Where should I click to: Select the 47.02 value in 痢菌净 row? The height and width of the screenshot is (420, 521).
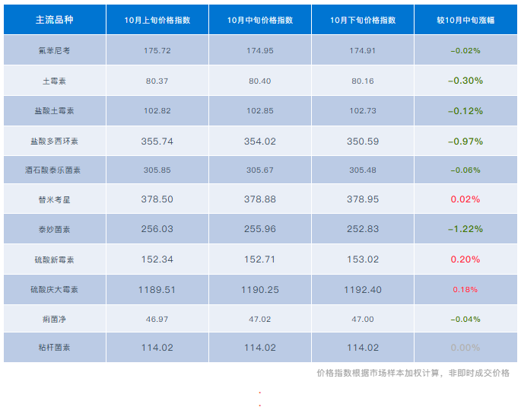[x=260, y=319]
